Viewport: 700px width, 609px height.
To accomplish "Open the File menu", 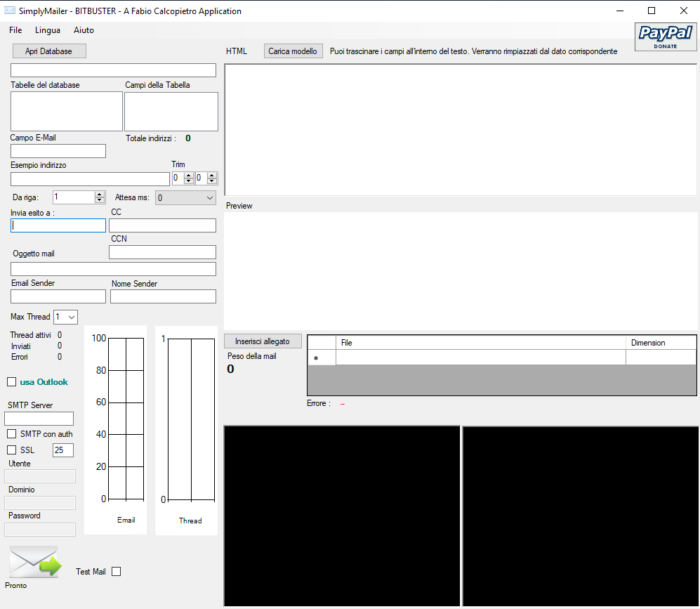I will [15, 30].
